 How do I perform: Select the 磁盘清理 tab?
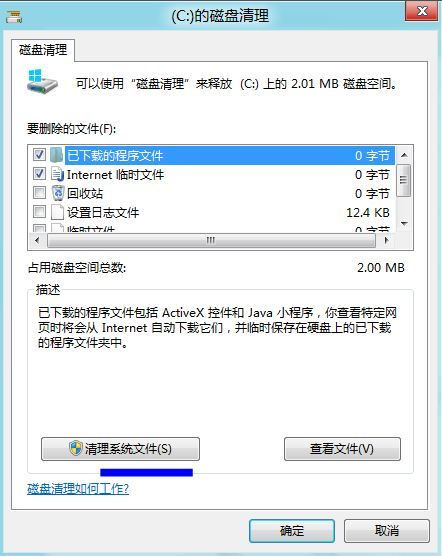click(43, 50)
